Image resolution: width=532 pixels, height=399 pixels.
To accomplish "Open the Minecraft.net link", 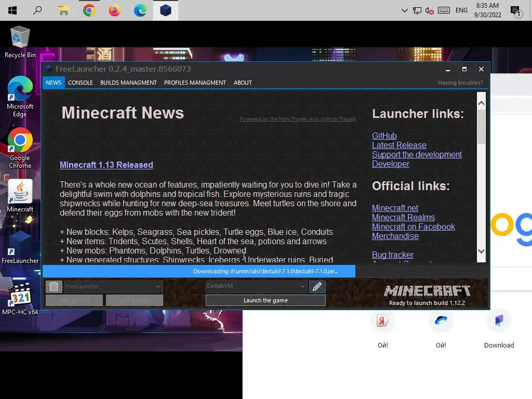I will coord(395,208).
